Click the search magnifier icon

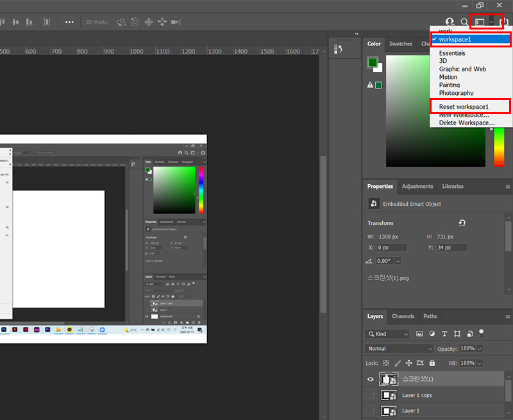tap(464, 22)
